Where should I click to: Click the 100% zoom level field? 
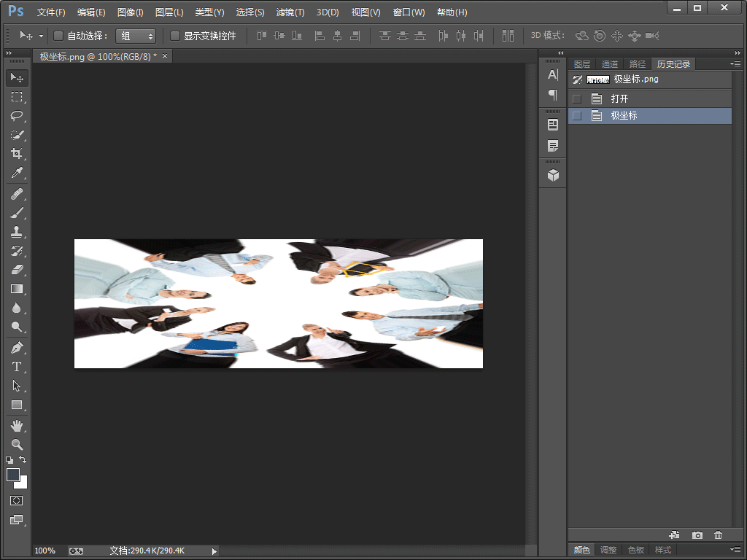coord(46,551)
